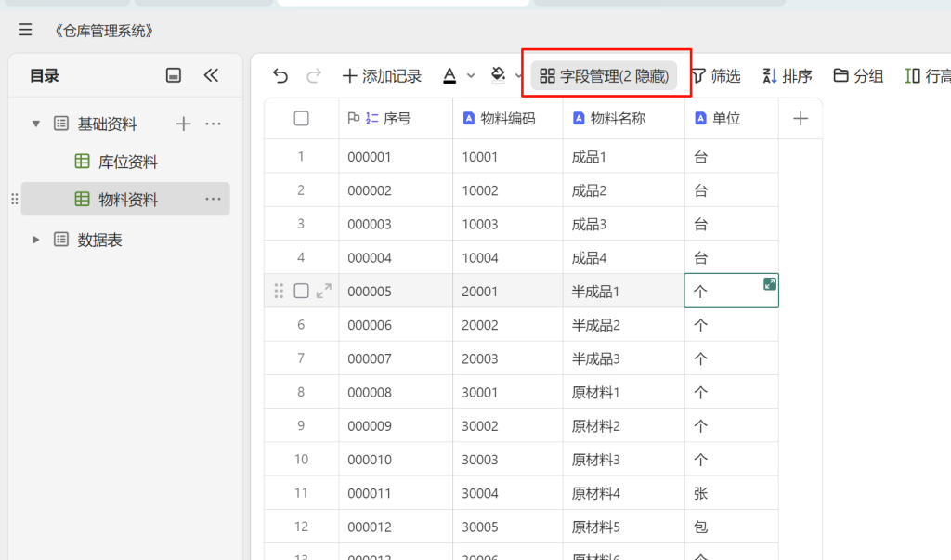Viewport: 951px width, 560px height.
Task: Click cell 半成品1
Action: point(624,292)
